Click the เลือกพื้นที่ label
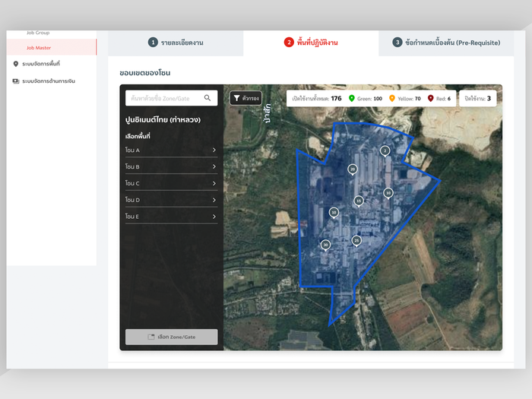 click(138, 136)
